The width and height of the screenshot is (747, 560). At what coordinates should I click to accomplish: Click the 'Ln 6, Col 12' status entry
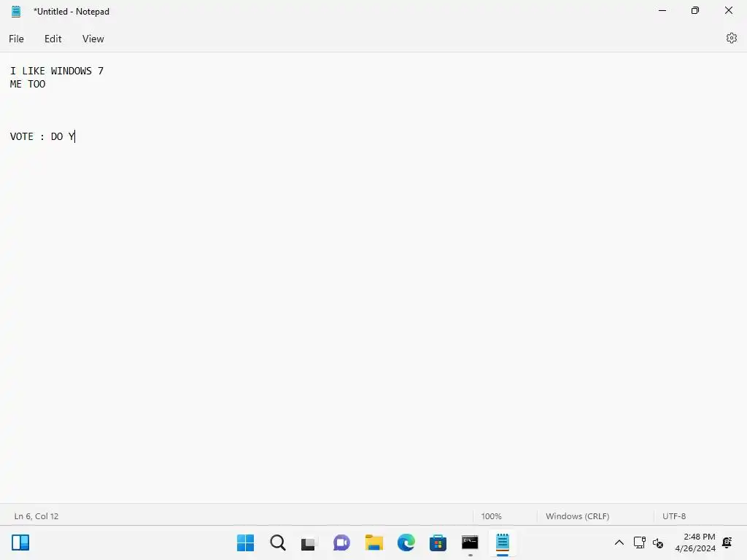(36, 516)
